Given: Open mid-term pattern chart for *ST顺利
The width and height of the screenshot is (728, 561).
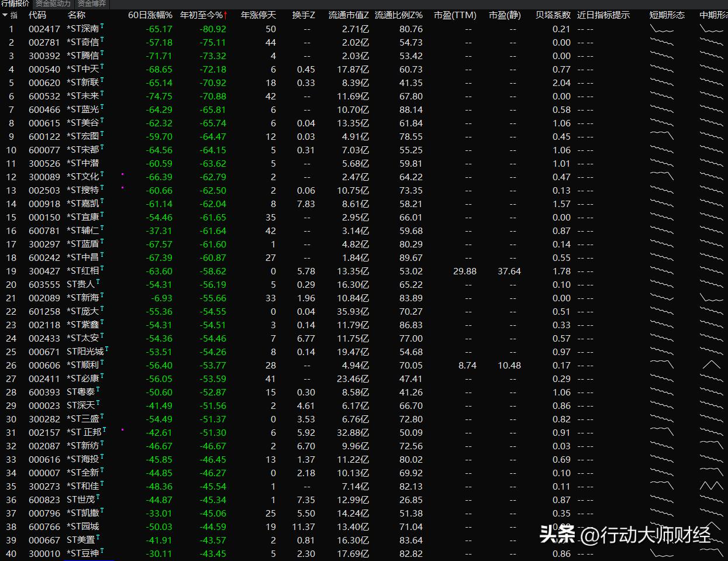Looking at the screenshot, I should coord(711,364).
